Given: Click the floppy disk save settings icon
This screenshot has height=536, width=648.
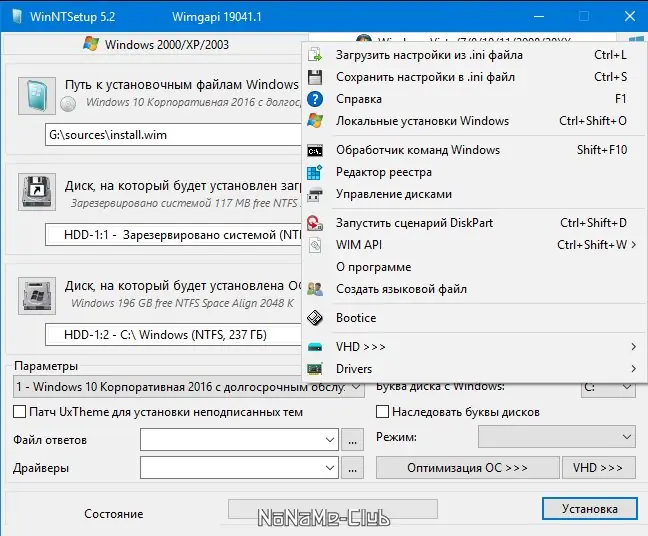Looking at the screenshot, I should coord(315,77).
